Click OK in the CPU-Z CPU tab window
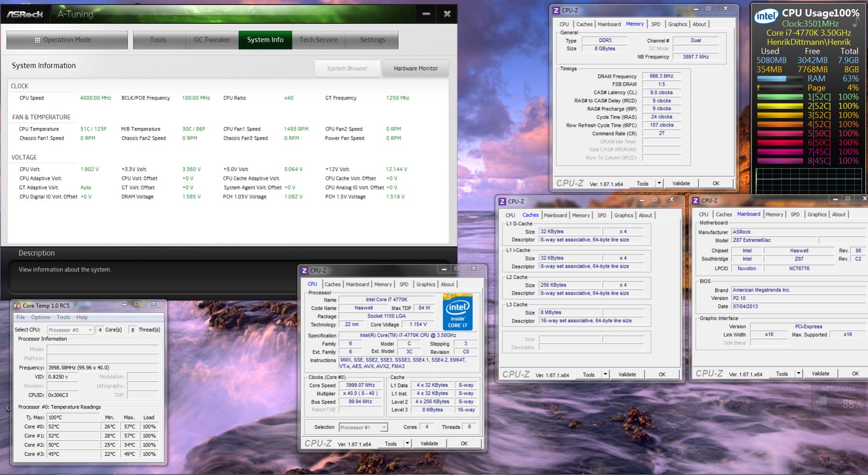The image size is (868, 475). (x=464, y=443)
